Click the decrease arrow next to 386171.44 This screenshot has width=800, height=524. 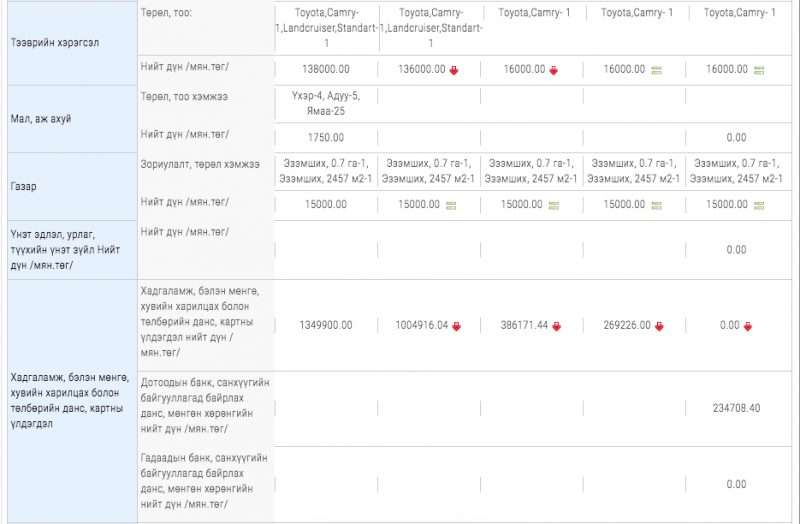click(557, 326)
